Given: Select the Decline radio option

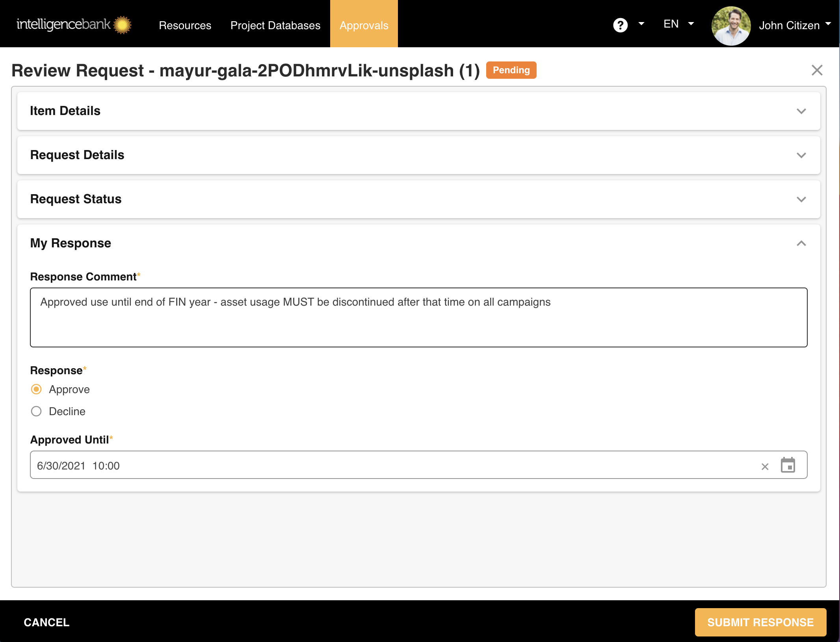Looking at the screenshot, I should point(36,411).
